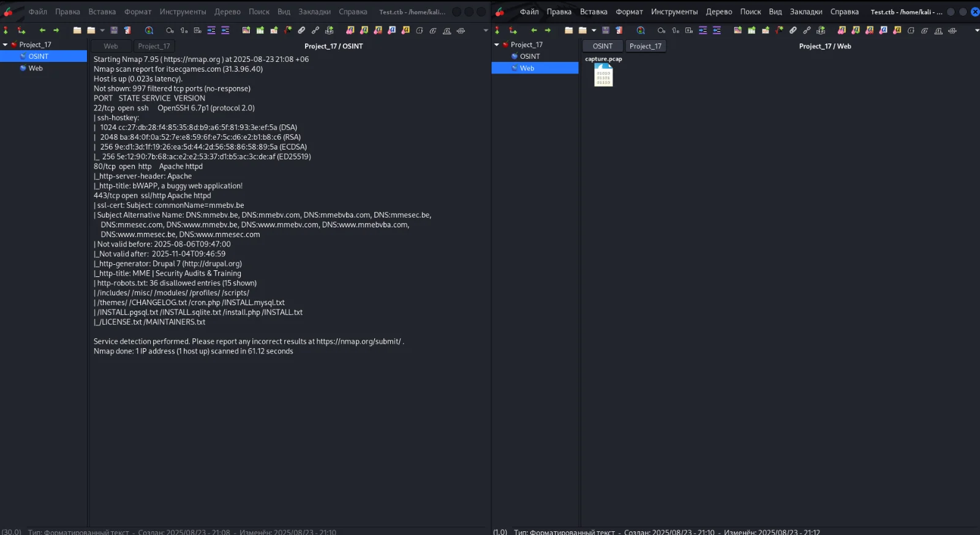Open Find in all nodes in right window

[x=641, y=30]
